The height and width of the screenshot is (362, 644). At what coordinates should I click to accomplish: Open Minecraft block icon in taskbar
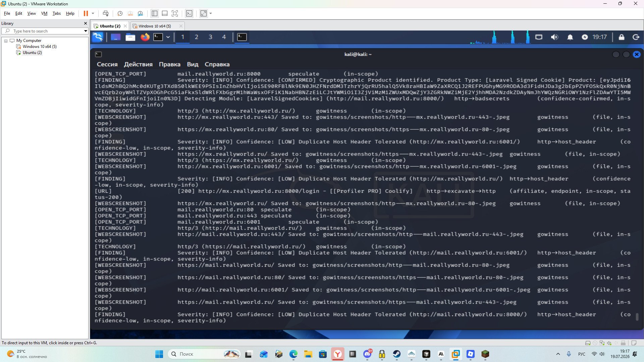coord(485,354)
